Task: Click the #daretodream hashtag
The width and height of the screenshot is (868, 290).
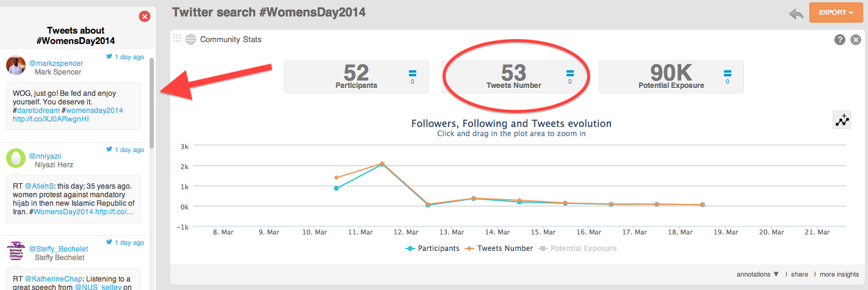Action: click(36, 111)
